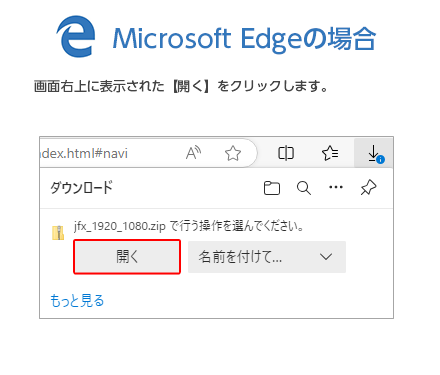Select the 名前を付けて... option
The width and height of the screenshot is (440, 375).
coord(240,257)
